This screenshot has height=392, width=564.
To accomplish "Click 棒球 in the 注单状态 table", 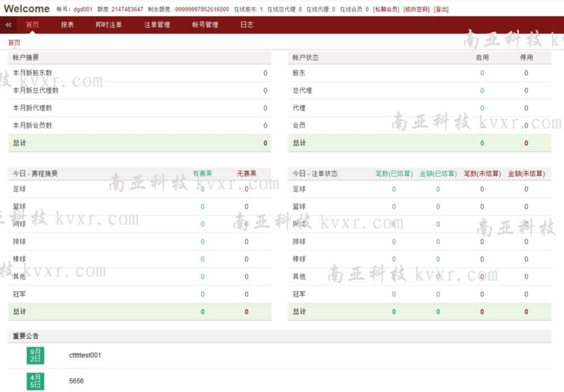I will tap(299, 259).
